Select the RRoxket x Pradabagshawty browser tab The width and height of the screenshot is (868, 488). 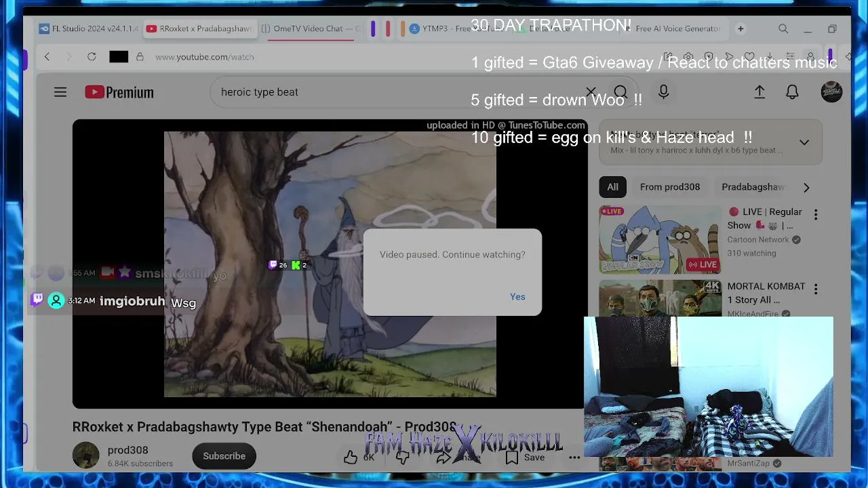[x=199, y=28]
